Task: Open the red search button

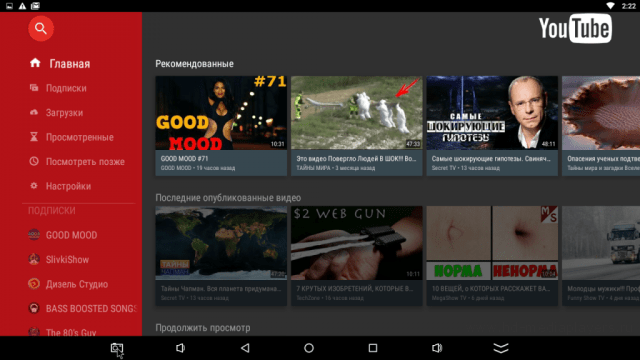Action: point(41,29)
